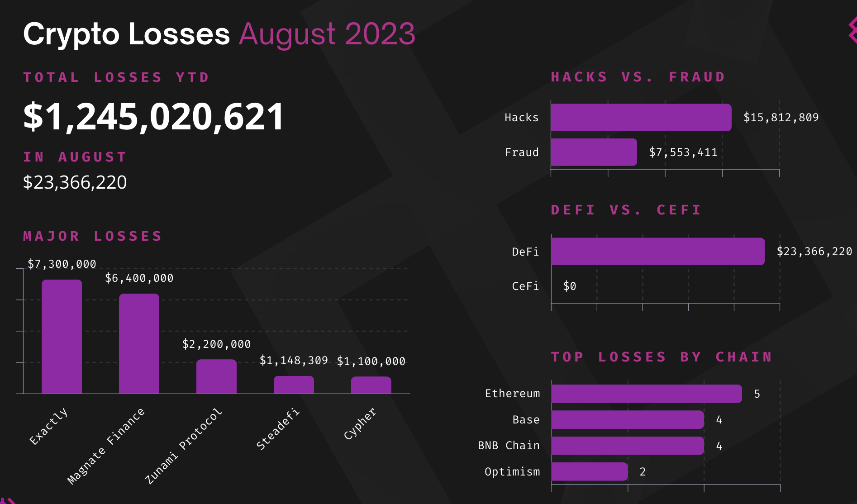This screenshot has width=857, height=504.
Task: Select the Exactly bar in Major Losses
Action: [x=62, y=337]
